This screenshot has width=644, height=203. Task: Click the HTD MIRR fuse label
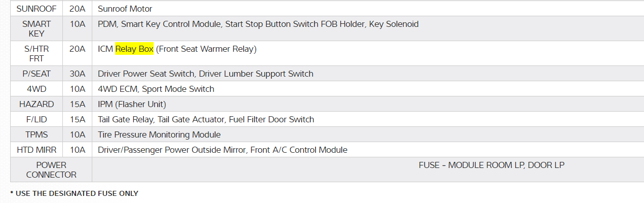point(37,150)
